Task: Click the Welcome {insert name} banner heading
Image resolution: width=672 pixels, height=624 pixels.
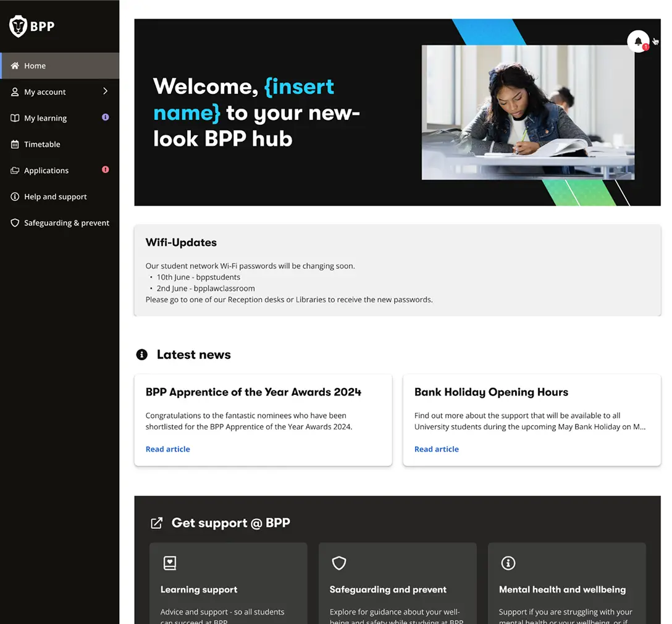Action: click(x=256, y=112)
